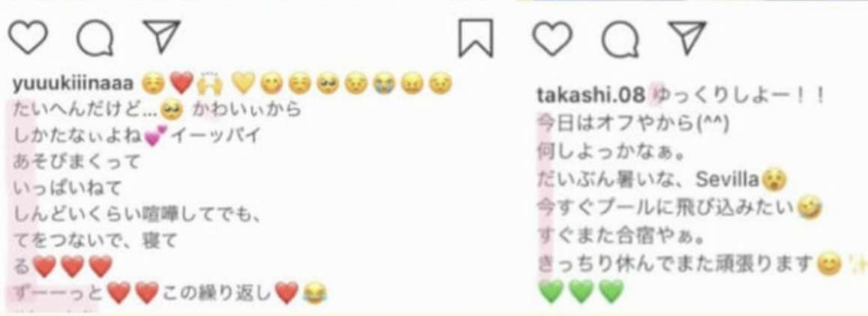
Task: Open the yuuukiiinaaa profile username
Action: click(73, 84)
